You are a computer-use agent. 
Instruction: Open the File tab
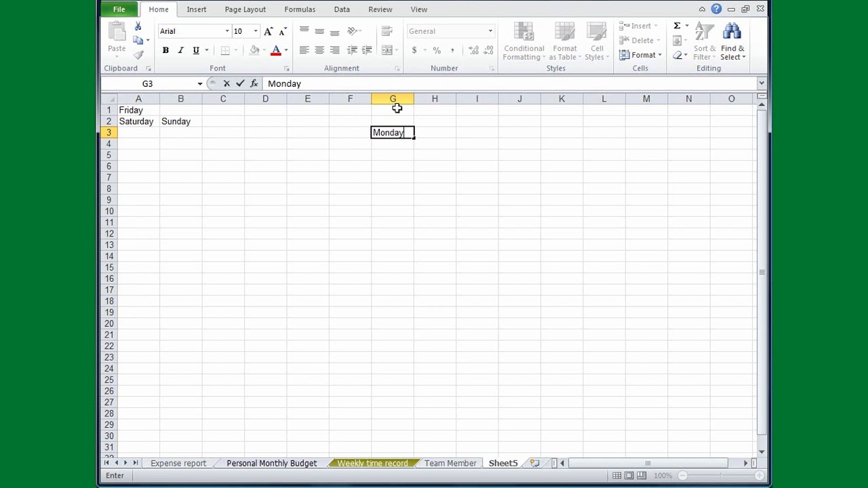point(119,9)
